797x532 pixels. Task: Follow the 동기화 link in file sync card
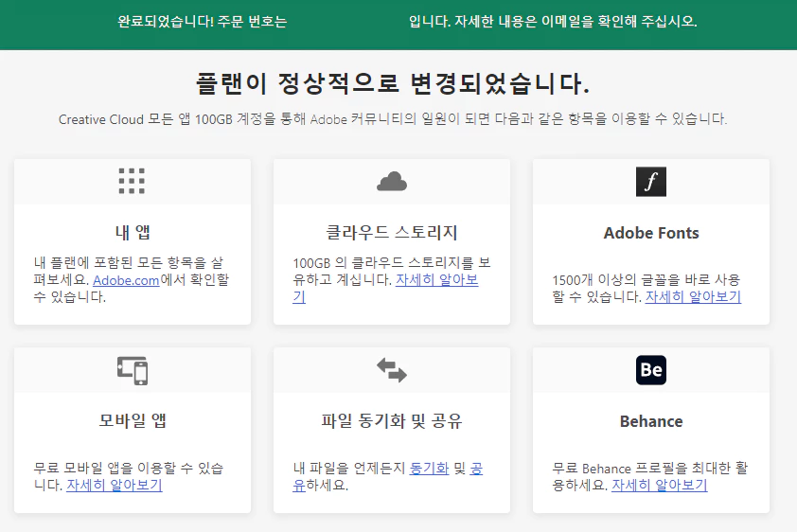click(x=429, y=468)
